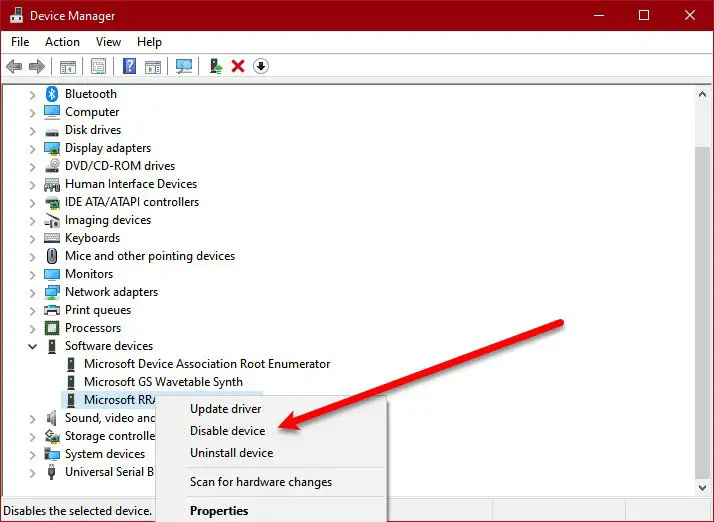Screen dimensions: 714x522
Task: Select Microsoft GS Wavetable Synth
Action: [163, 382]
